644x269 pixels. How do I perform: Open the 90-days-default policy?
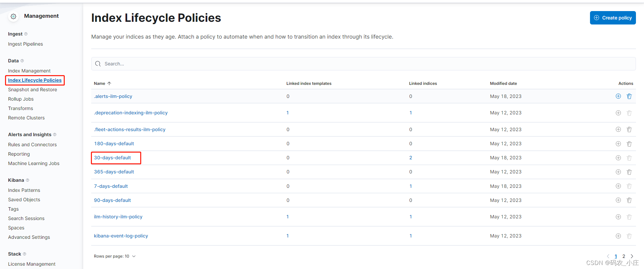(x=112, y=200)
